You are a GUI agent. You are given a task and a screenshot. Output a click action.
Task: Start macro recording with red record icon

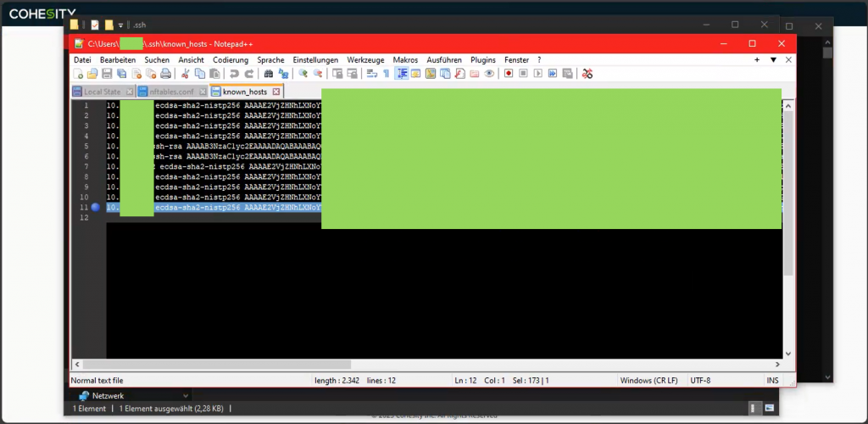click(x=509, y=74)
